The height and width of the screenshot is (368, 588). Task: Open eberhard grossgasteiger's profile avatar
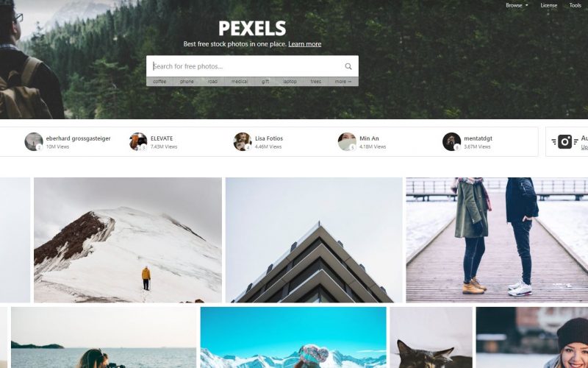pyautogui.click(x=34, y=141)
